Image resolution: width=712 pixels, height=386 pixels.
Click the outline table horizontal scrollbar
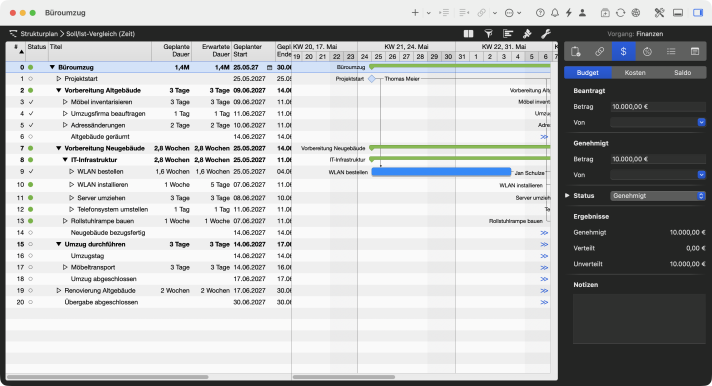tap(108, 377)
